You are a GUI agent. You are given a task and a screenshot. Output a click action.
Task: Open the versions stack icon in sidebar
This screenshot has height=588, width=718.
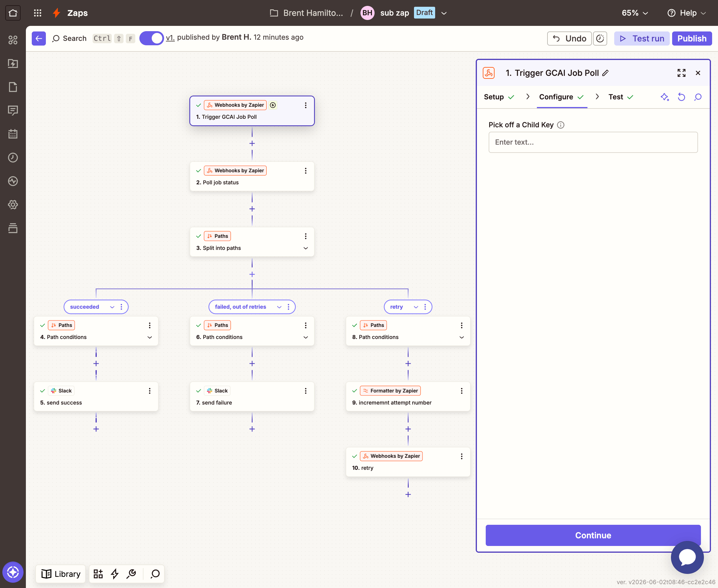pos(13,228)
